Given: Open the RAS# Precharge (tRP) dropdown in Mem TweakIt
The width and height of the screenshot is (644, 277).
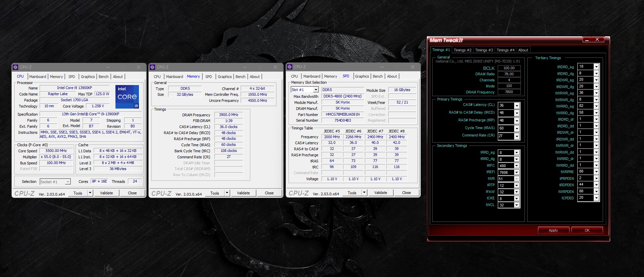Looking at the screenshot, I should 517,121.
